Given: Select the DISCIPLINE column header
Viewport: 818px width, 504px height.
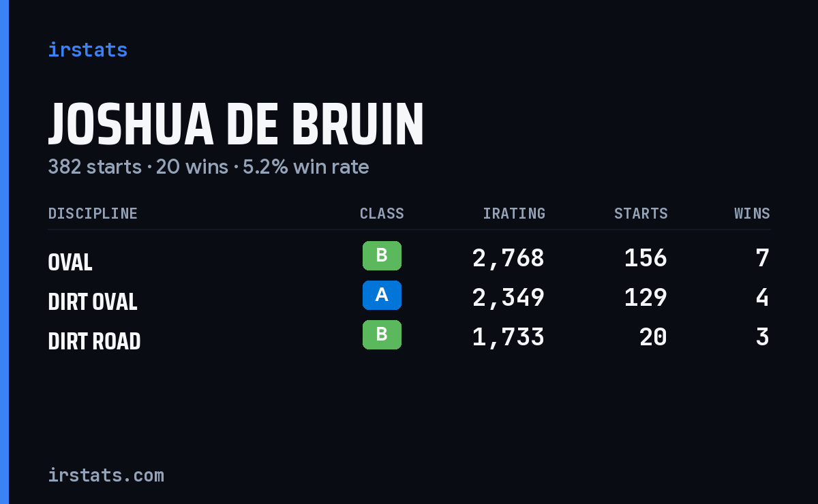Looking at the screenshot, I should [x=93, y=214].
